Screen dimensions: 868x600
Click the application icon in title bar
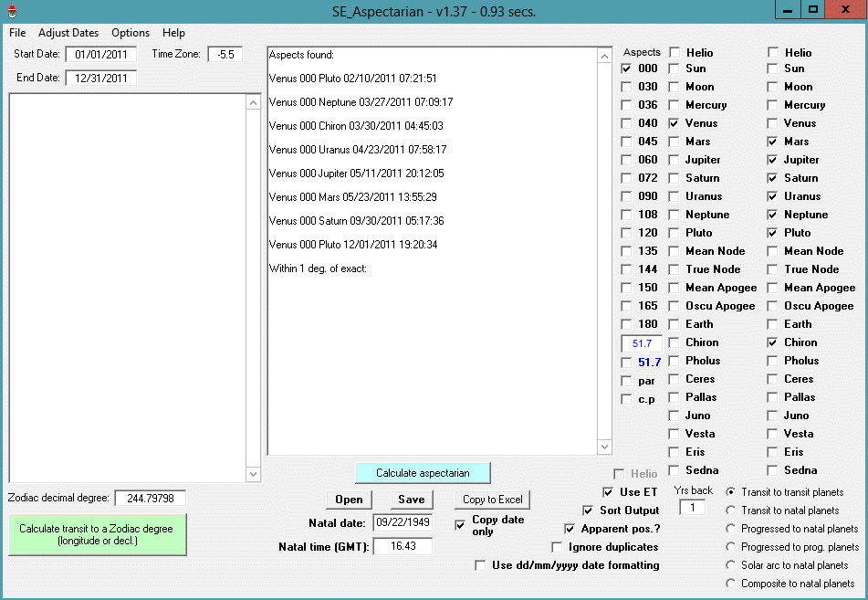(x=12, y=11)
